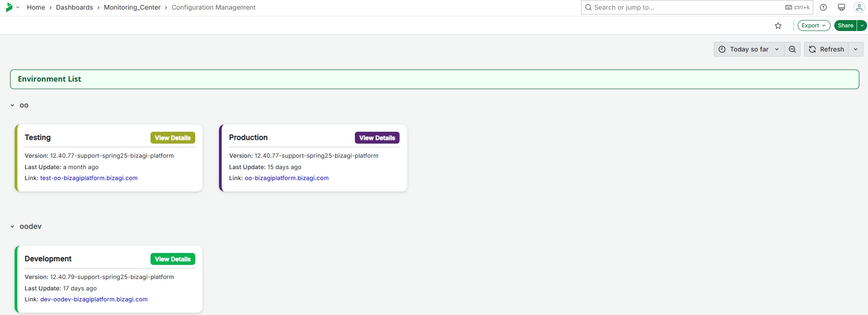Click 'Last Update: a month ago' text

62,167
